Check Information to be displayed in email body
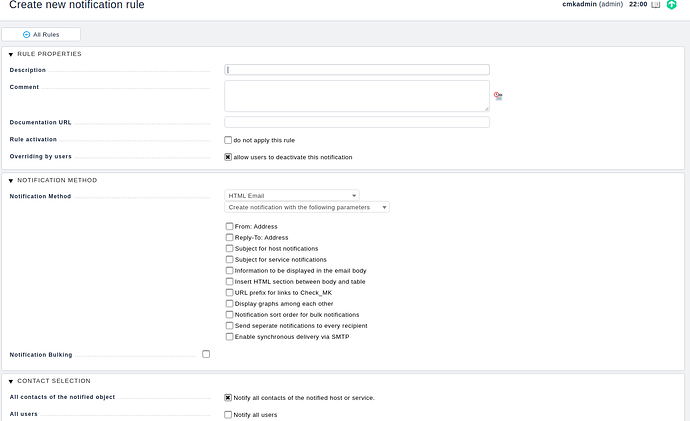Viewport: 690px width, 421px height. click(x=229, y=270)
